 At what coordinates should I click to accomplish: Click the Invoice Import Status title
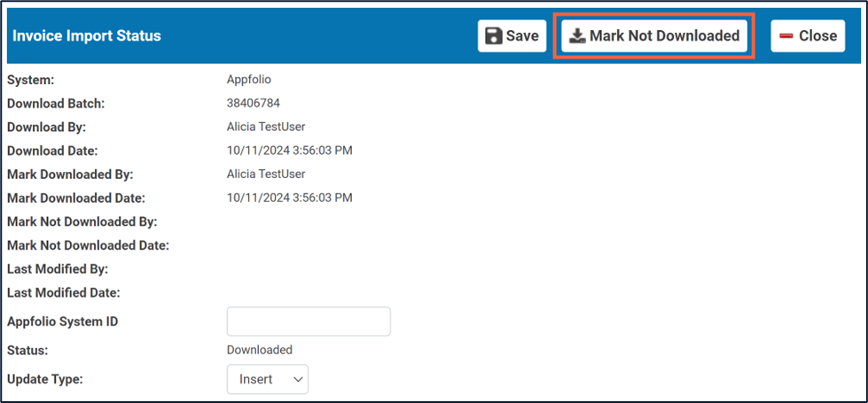[86, 36]
